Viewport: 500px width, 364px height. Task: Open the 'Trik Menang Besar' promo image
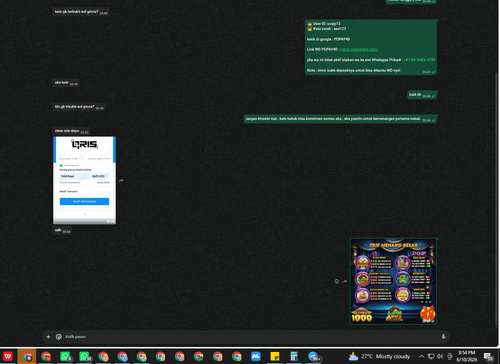coord(393,281)
